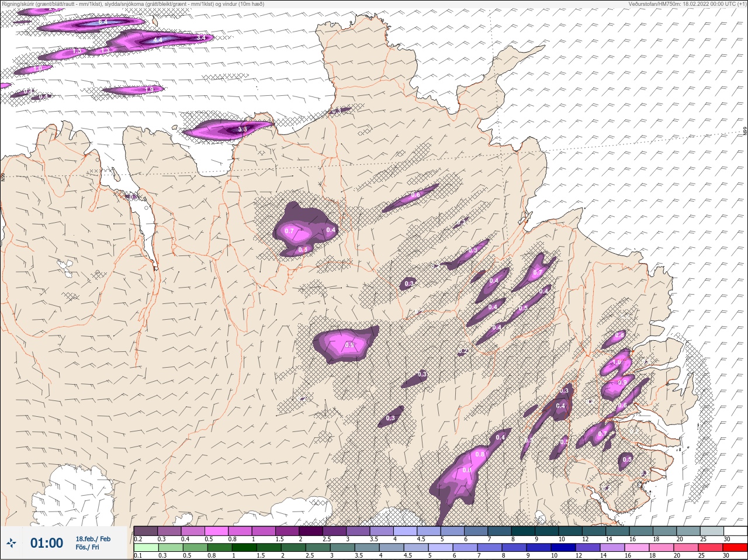Click the 3.4 precipitation value on the map

[x=201, y=37]
